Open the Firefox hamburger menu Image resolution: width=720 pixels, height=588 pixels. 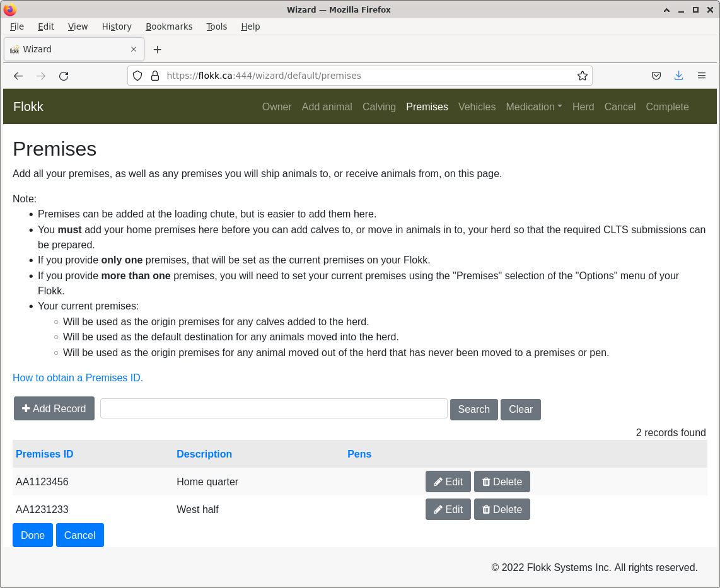701,76
